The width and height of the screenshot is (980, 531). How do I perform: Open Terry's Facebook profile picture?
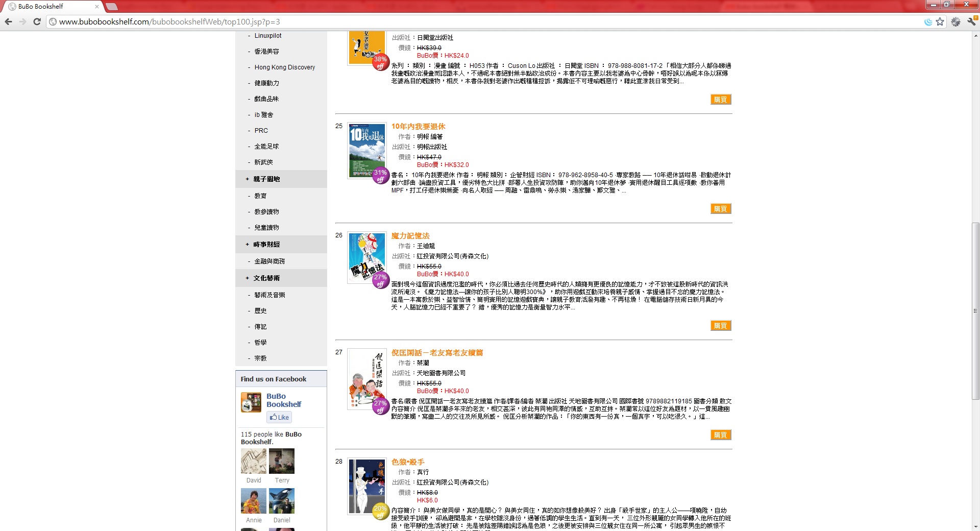pyautogui.click(x=282, y=461)
